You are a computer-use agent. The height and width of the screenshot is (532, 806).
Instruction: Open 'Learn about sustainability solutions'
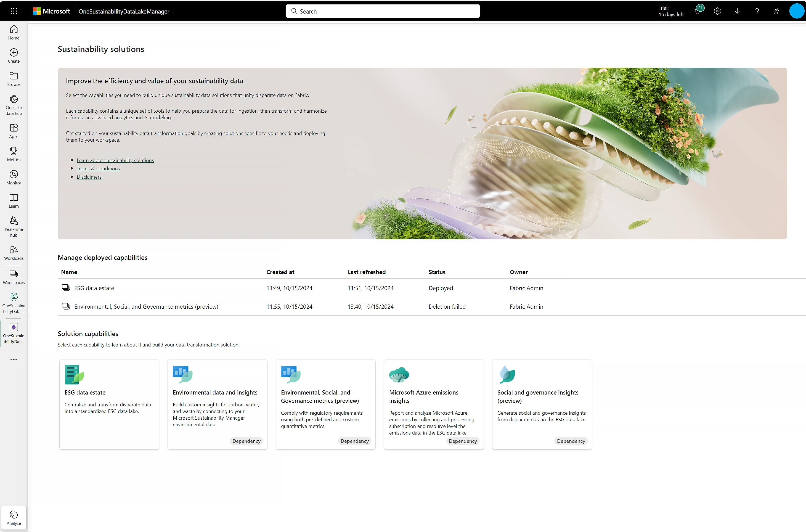(x=115, y=160)
